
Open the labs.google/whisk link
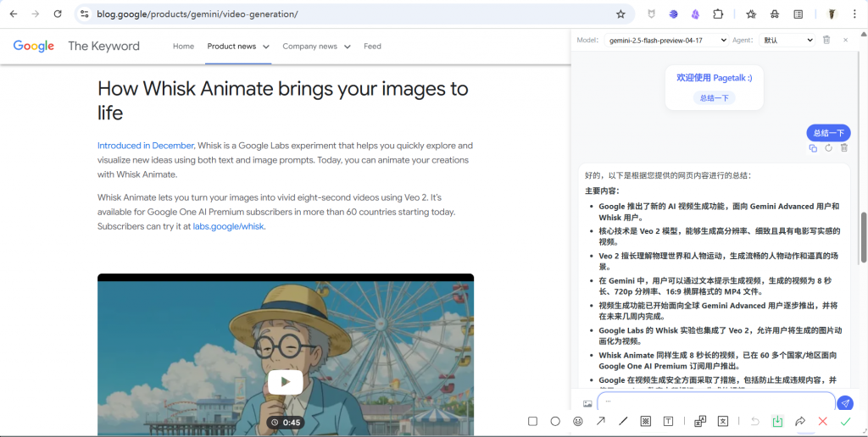tap(228, 226)
